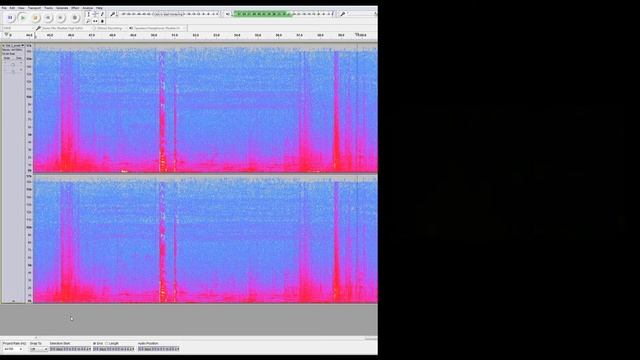Click the track gain slider
This screenshot has height=360, width=640.
[x=13, y=64]
